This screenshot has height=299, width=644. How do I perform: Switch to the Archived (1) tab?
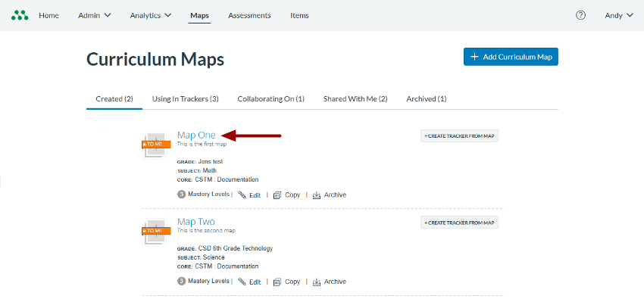coord(427,99)
